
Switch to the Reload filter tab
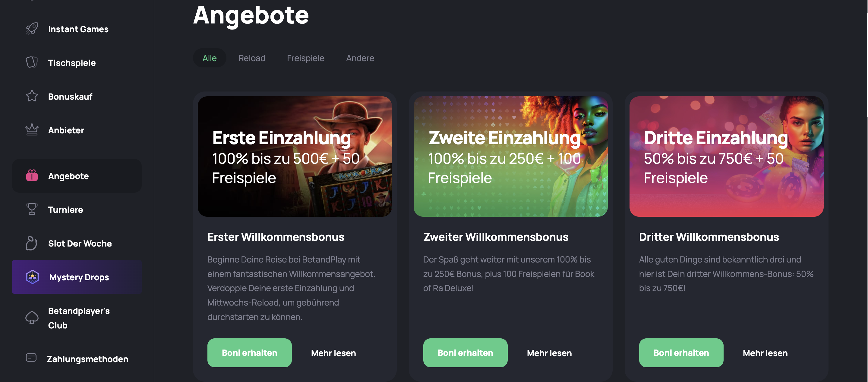(252, 58)
